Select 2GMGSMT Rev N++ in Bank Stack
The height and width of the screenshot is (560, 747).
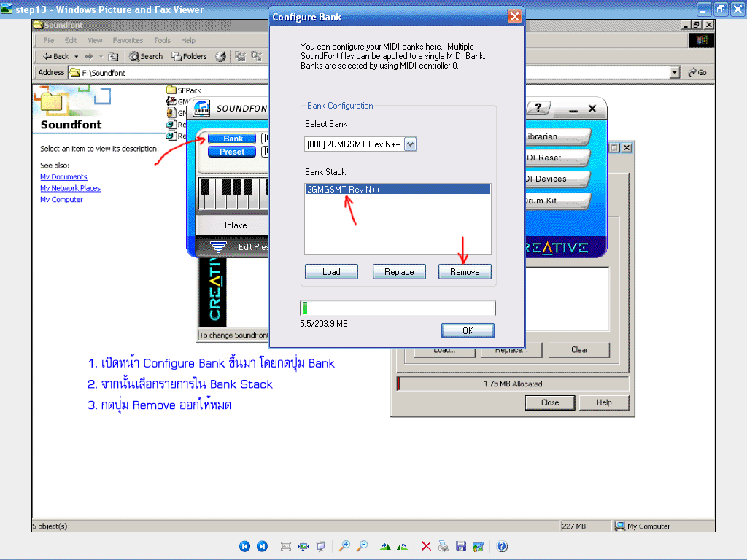point(398,190)
